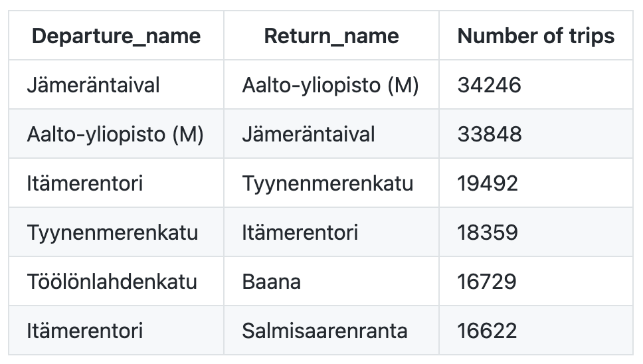Select Aalto-yliopisto (M) in the departure column

[x=115, y=134]
